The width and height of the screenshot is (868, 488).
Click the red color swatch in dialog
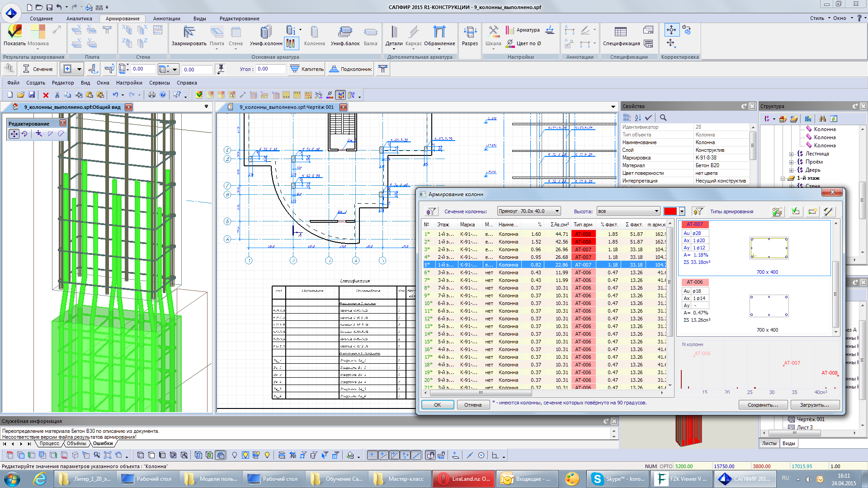[670, 211]
